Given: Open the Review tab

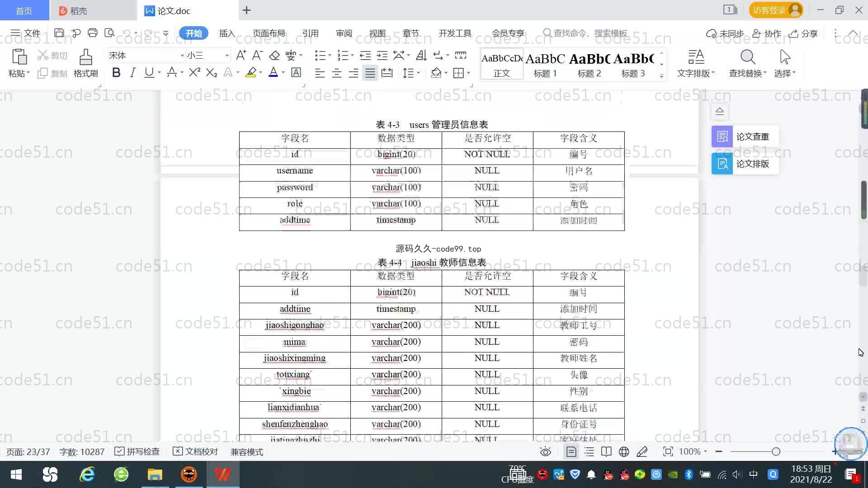Looking at the screenshot, I should pos(344,33).
